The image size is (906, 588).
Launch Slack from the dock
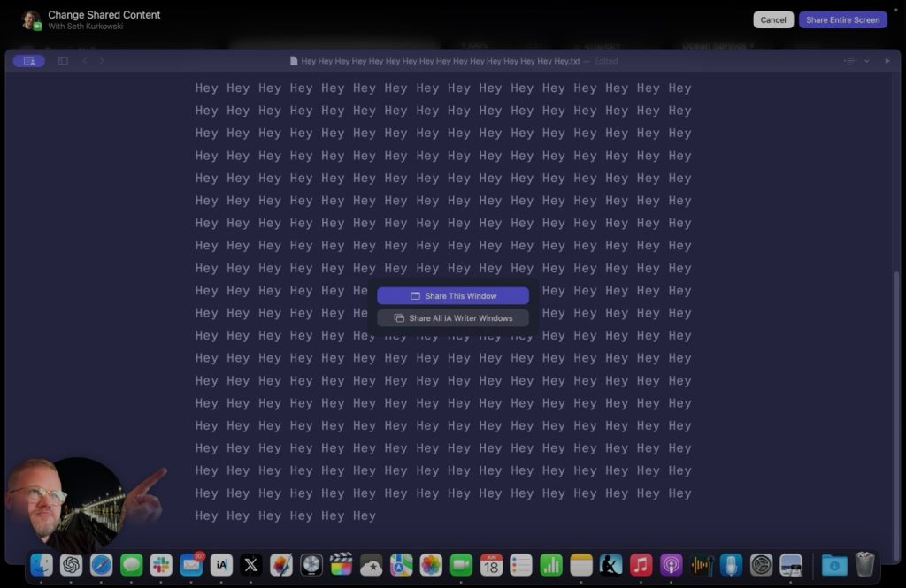click(161, 564)
